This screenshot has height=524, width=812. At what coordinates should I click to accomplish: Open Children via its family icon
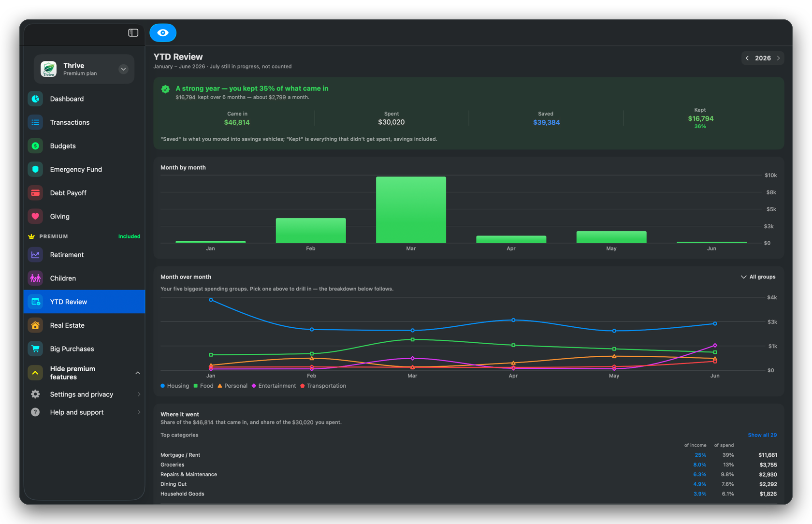(x=35, y=278)
